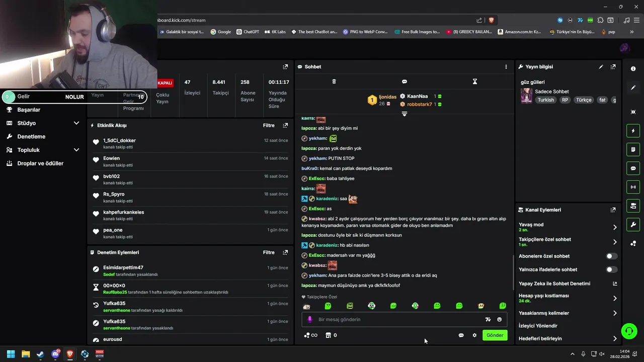644x362 pixels.
Task: Toggle Yalnızca ifadelerle sohbet switch
Action: tap(611, 269)
